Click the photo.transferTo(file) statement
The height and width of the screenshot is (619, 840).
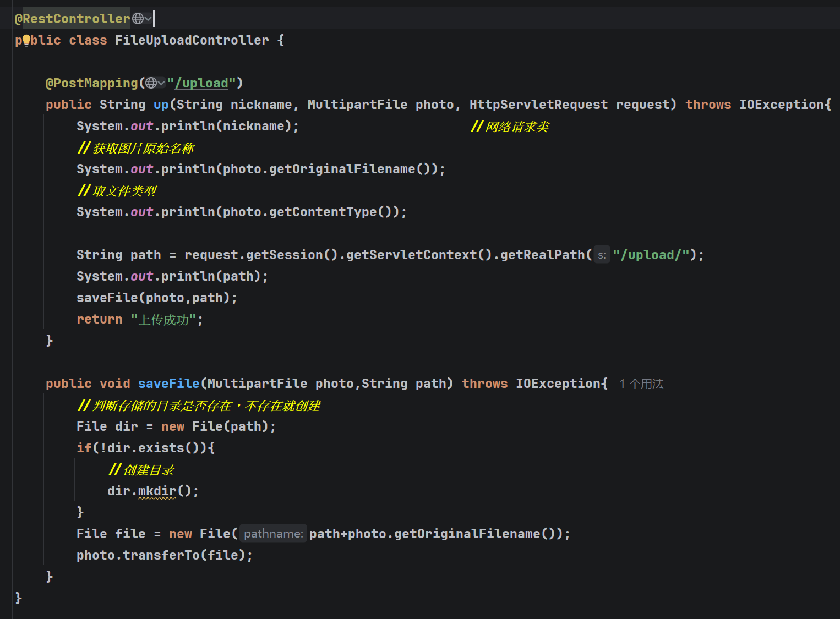coord(165,555)
